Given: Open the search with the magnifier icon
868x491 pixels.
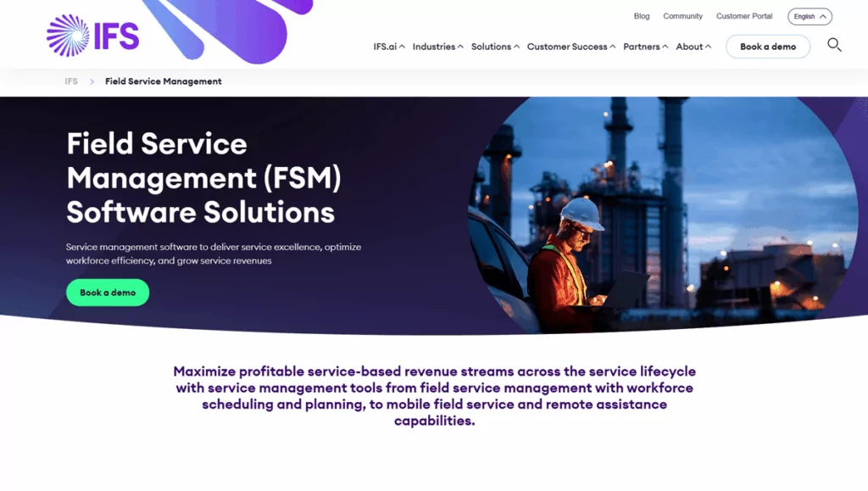Looking at the screenshot, I should click(834, 46).
